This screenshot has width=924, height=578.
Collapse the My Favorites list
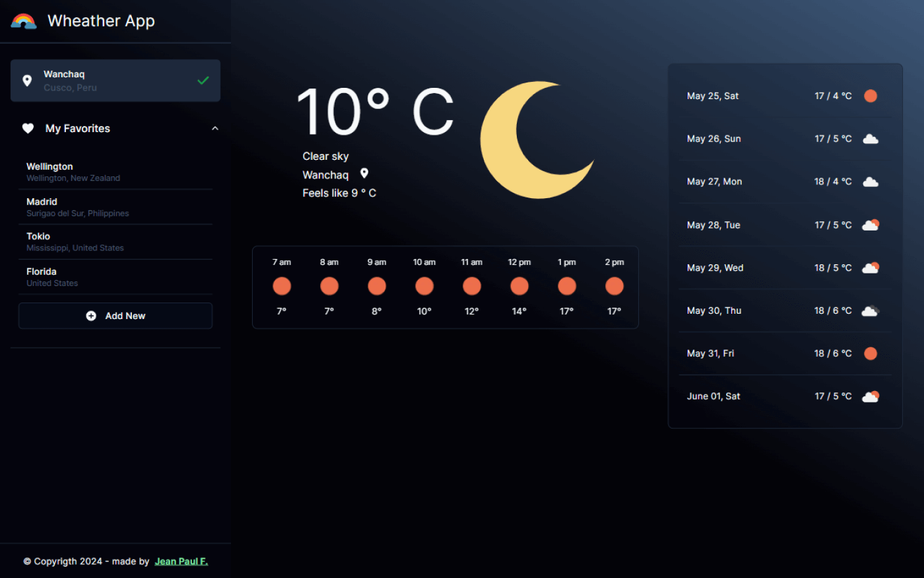point(214,128)
